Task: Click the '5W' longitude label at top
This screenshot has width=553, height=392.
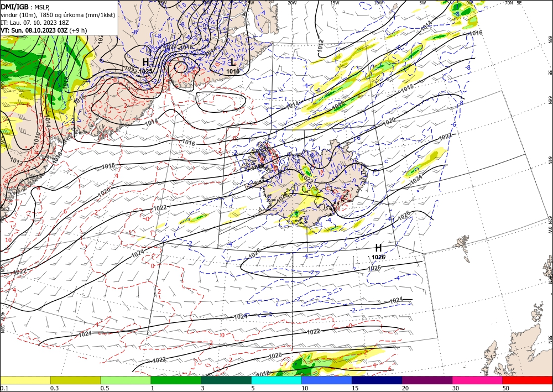Action: point(422,3)
